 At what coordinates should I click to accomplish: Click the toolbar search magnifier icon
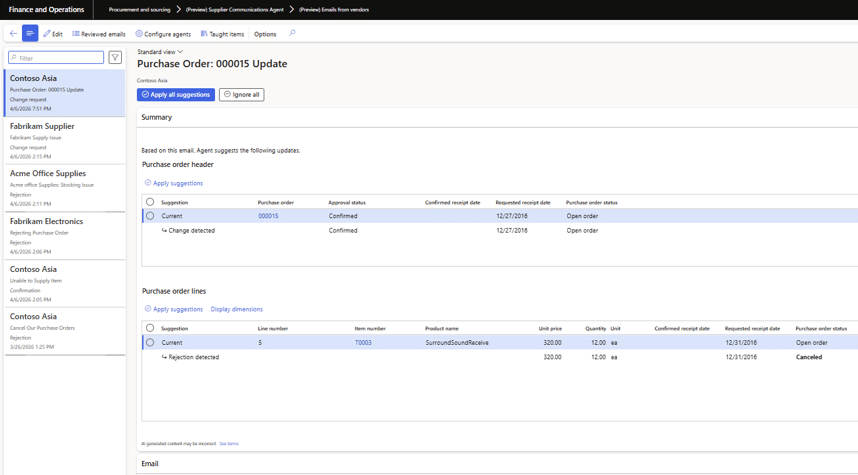coord(292,33)
